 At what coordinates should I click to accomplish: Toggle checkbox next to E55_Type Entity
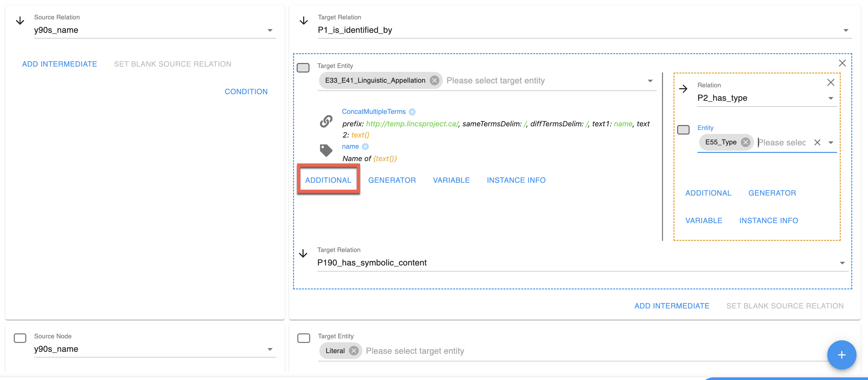tap(683, 130)
